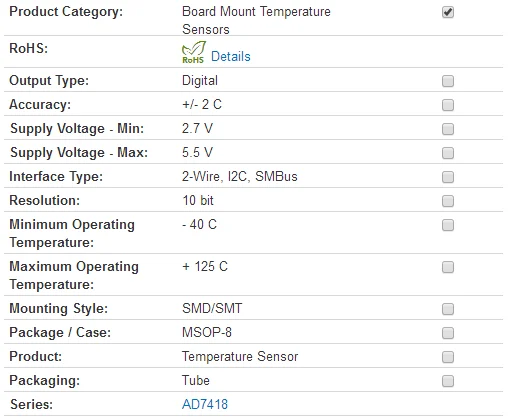The image size is (509, 419).
Task: Check the Product Temperature Sensor checkbox
Action: pos(448,357)
